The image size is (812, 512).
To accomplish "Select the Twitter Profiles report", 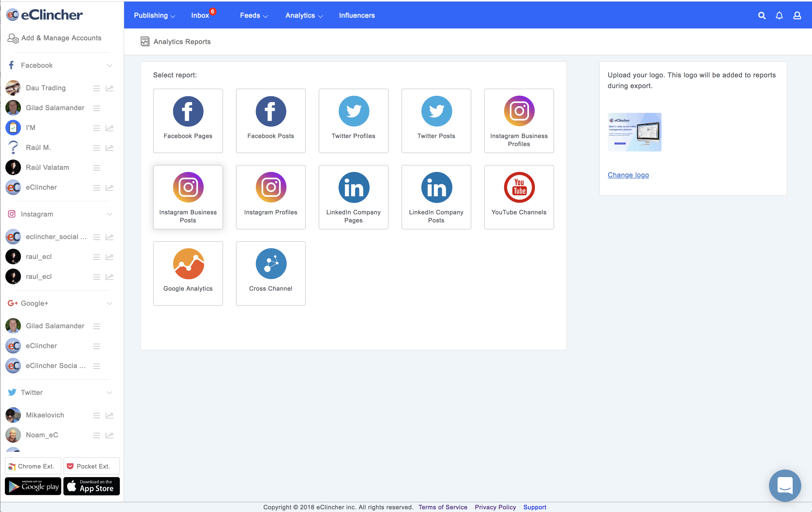I will pyautogui.click(x=353, y=121).
